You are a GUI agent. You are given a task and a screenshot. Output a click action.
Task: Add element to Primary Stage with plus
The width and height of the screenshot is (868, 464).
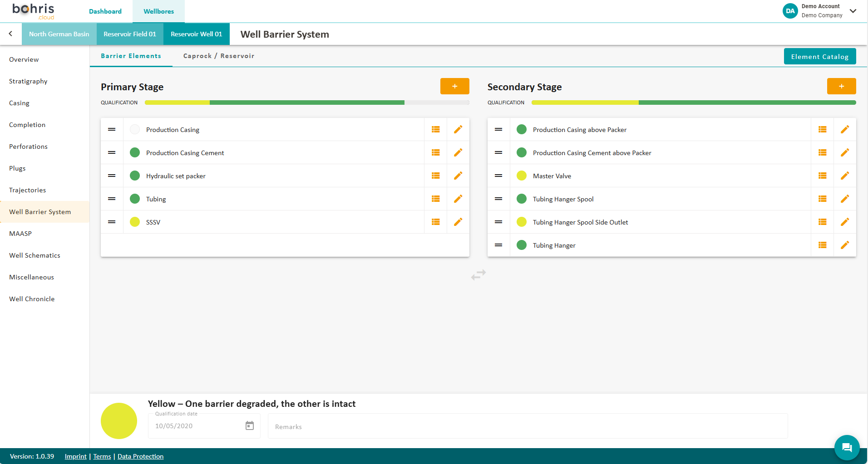tap(454, 86)
